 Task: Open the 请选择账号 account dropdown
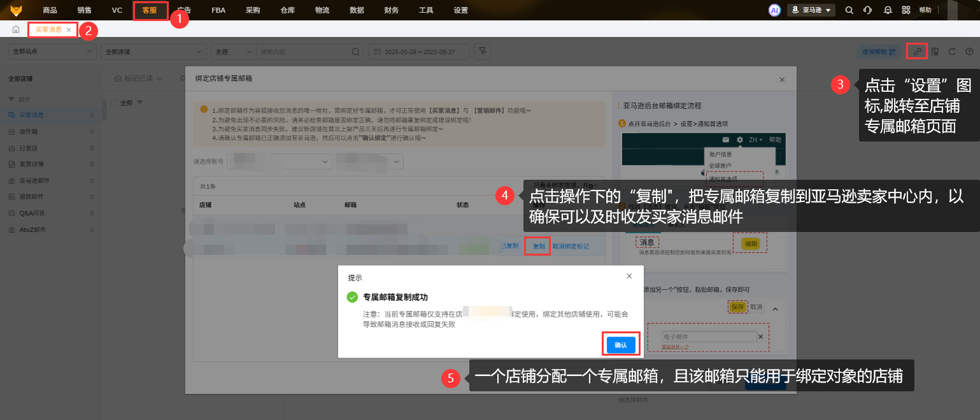[x=279, y=161]
